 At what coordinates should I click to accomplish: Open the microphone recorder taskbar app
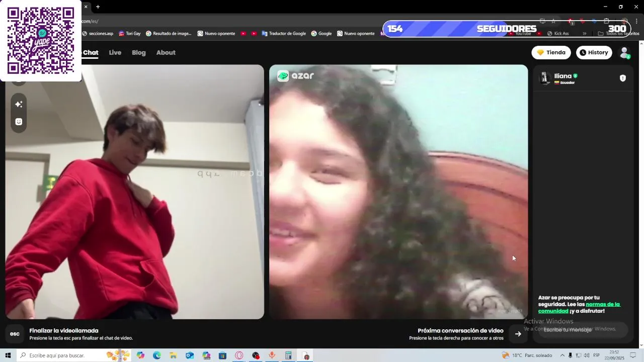pos(272,355)
